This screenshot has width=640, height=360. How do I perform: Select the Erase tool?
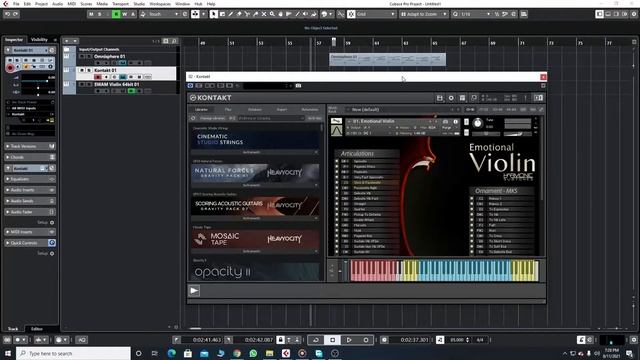click(239, 14)
